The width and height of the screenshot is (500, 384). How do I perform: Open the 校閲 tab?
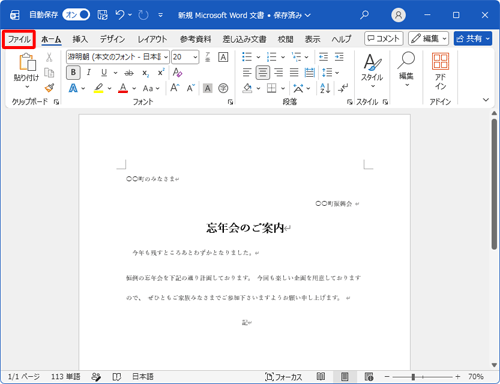point(286,39)
